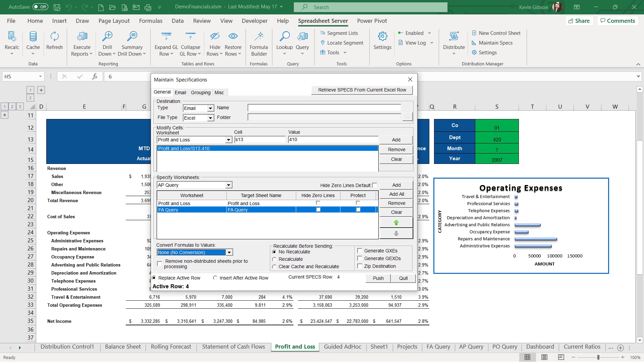Screen dimensions: 644x362
Task: Enable Remove non-distributed sheets checkbox
Action: coord(160,264)
